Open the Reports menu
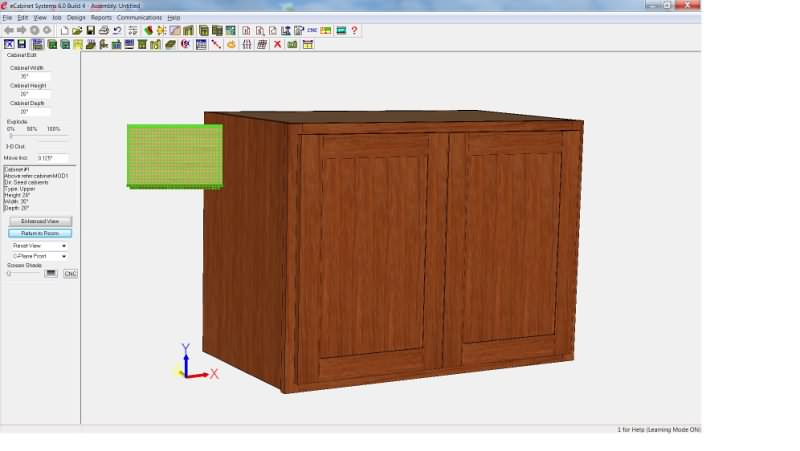800x451 pixels. click(x=101, y=17)
